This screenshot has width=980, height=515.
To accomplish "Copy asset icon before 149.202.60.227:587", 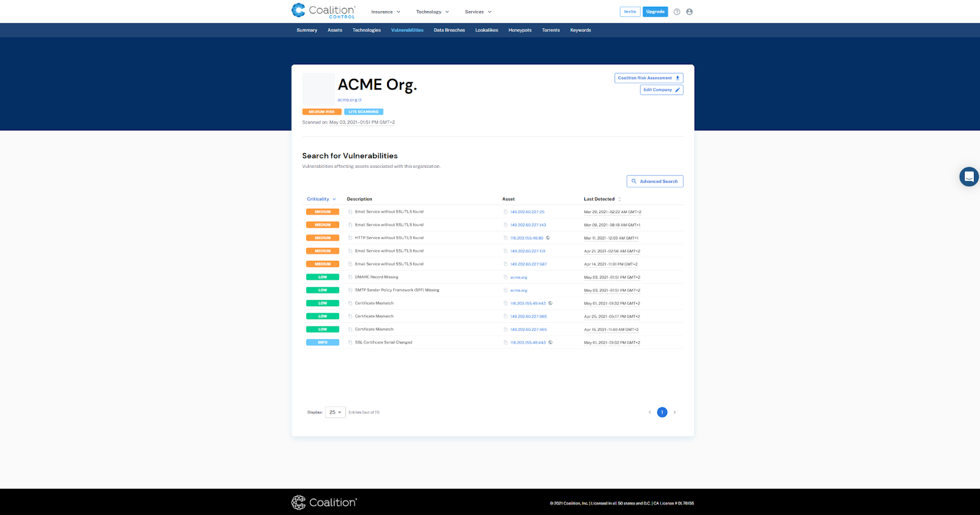I will pyautogui.click(x=505, y=264).
